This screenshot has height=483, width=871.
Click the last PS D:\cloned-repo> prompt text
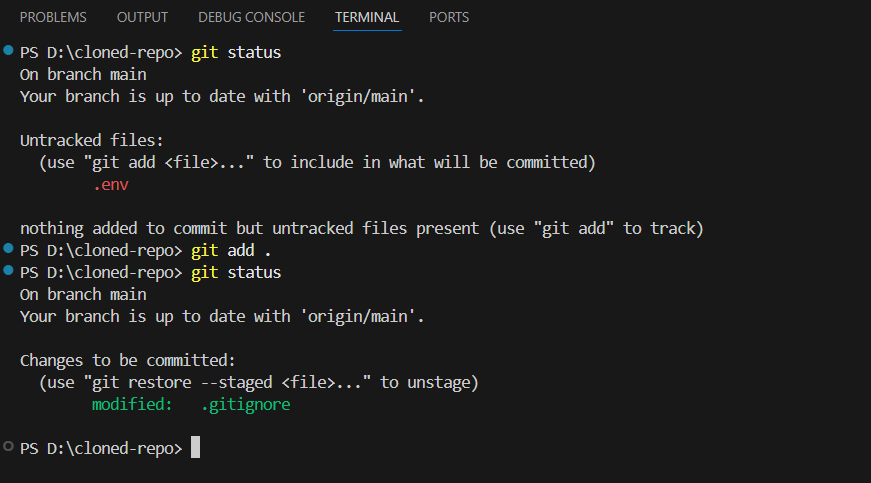(101, 448)
